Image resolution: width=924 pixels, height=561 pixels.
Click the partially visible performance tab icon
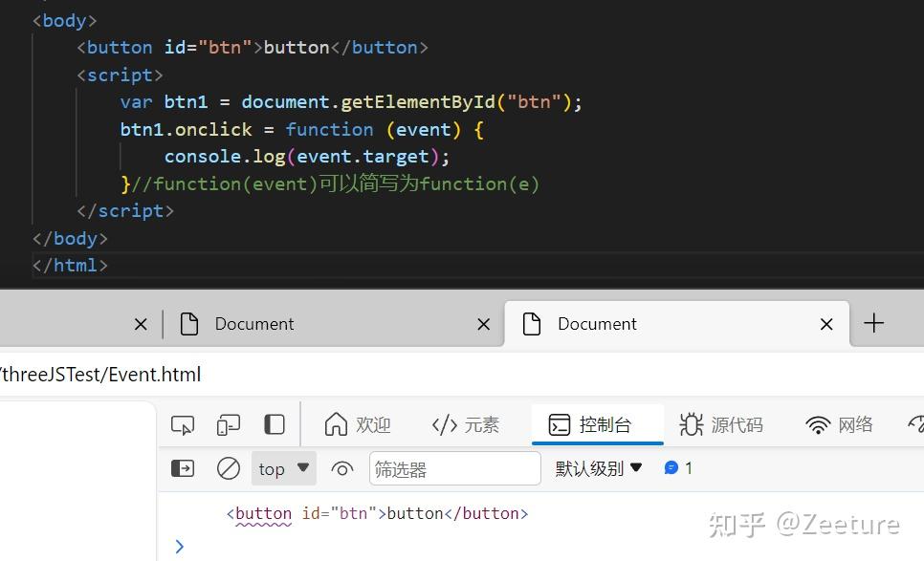(x=915, y=424)
